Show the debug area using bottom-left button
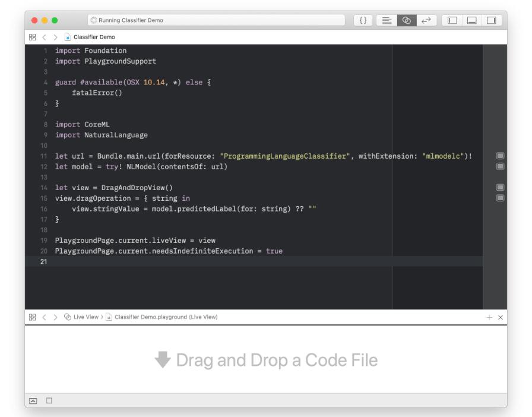 [33, 400]
